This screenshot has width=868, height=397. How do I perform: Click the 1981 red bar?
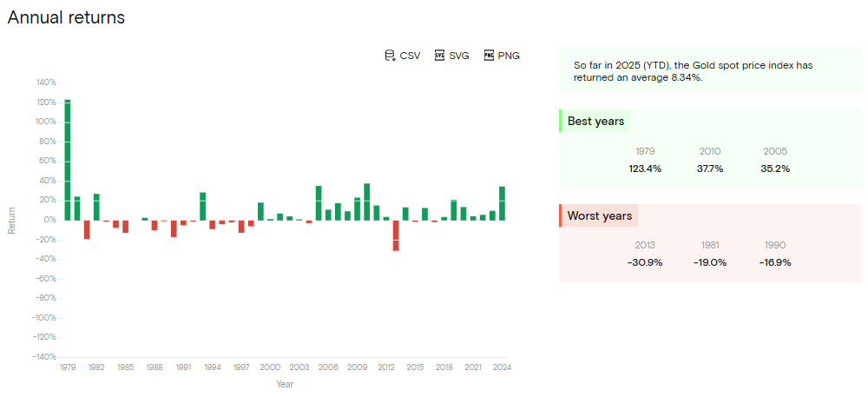[x=87, y=228]
